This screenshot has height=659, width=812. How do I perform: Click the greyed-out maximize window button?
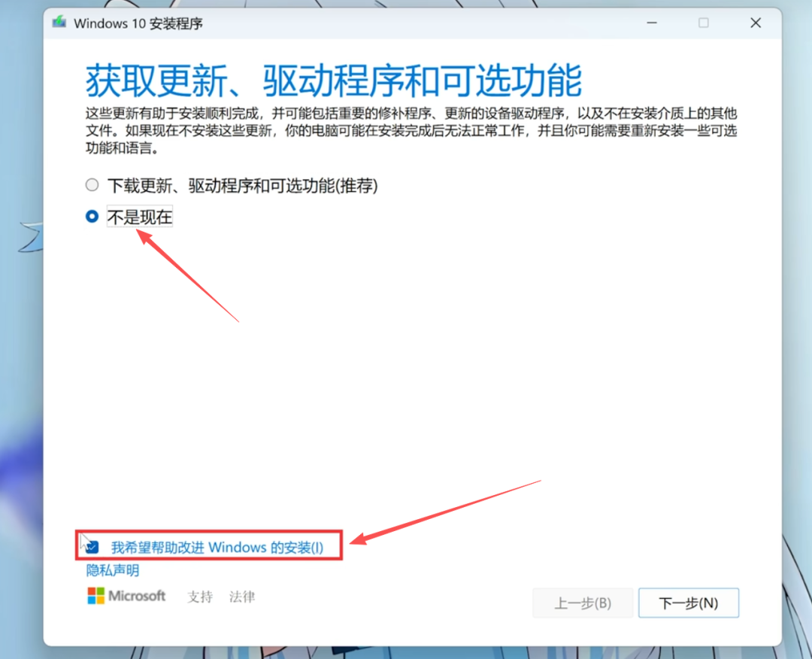point(703,23)
